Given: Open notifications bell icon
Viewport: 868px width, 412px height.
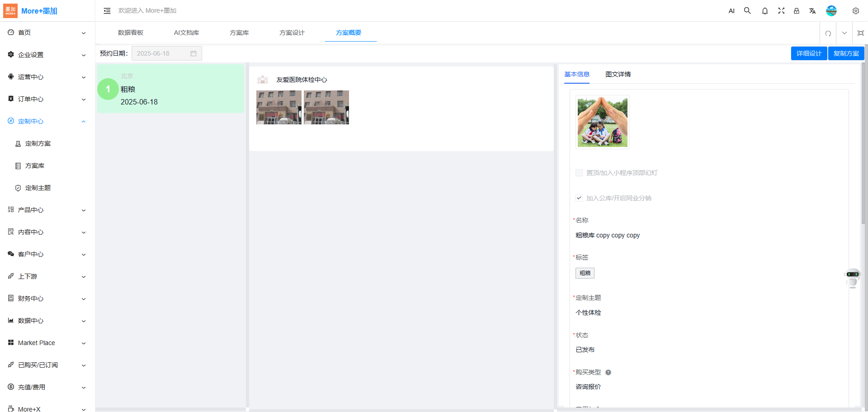Looking at the screenshot, I should pyautogui.click(x=764, y=11).
